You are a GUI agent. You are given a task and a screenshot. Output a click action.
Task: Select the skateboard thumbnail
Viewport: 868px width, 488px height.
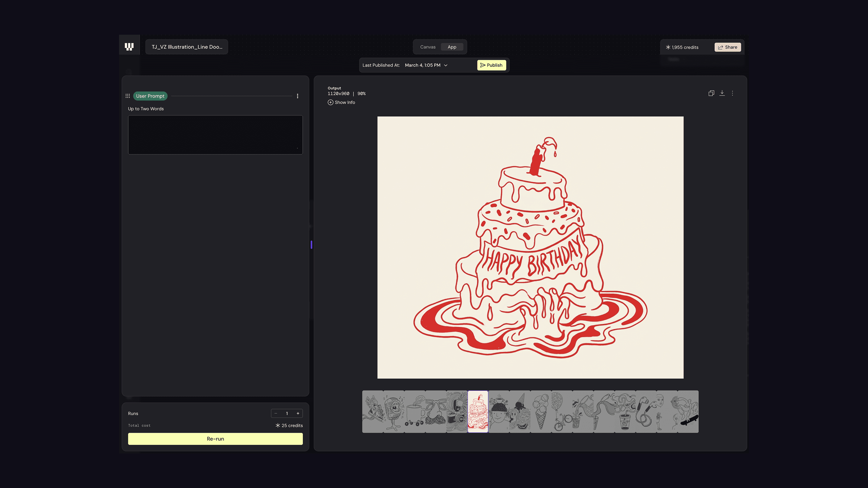tap(688, 412)
